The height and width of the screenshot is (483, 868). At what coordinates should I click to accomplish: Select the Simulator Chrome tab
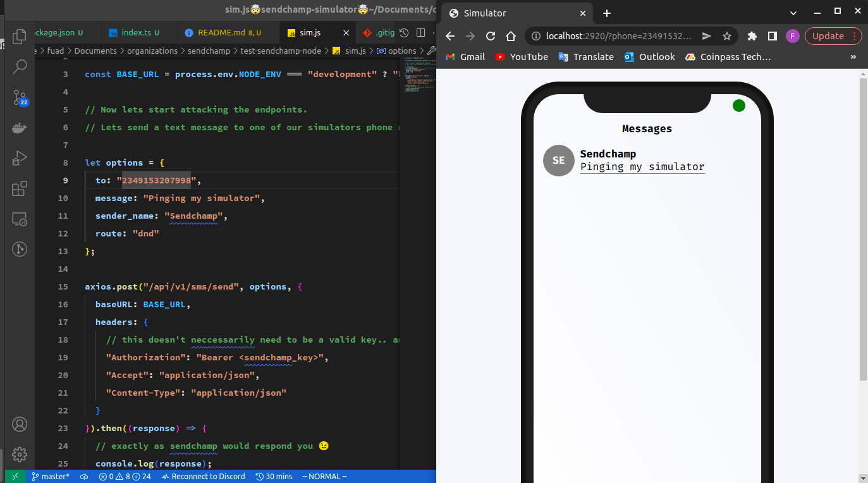517,13
